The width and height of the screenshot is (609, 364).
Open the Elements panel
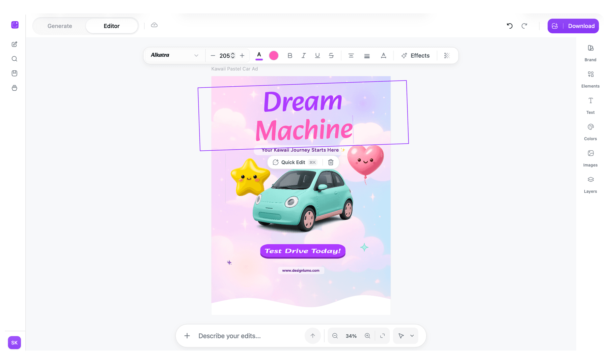[590, 78]
